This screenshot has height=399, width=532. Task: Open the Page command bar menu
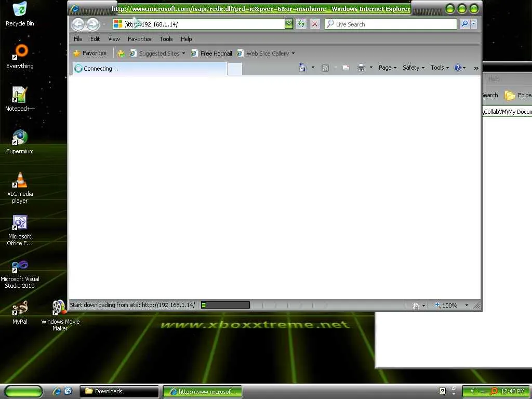pos(388,68)
